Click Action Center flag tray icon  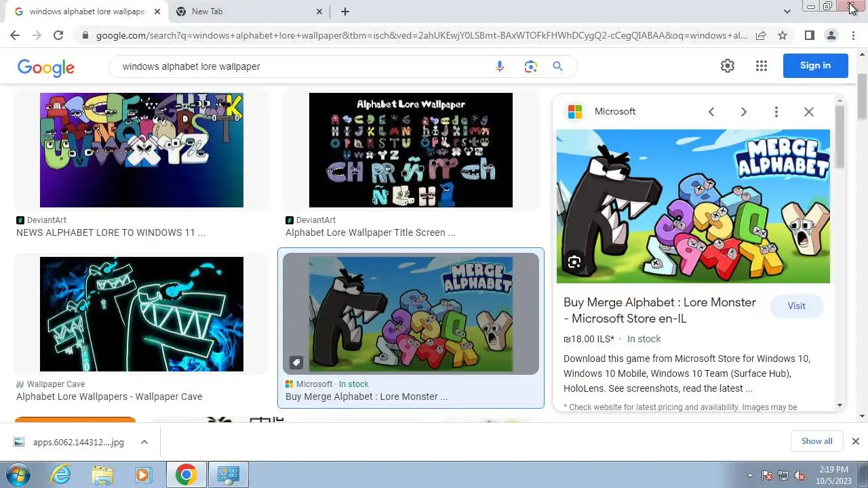[767, 475]
